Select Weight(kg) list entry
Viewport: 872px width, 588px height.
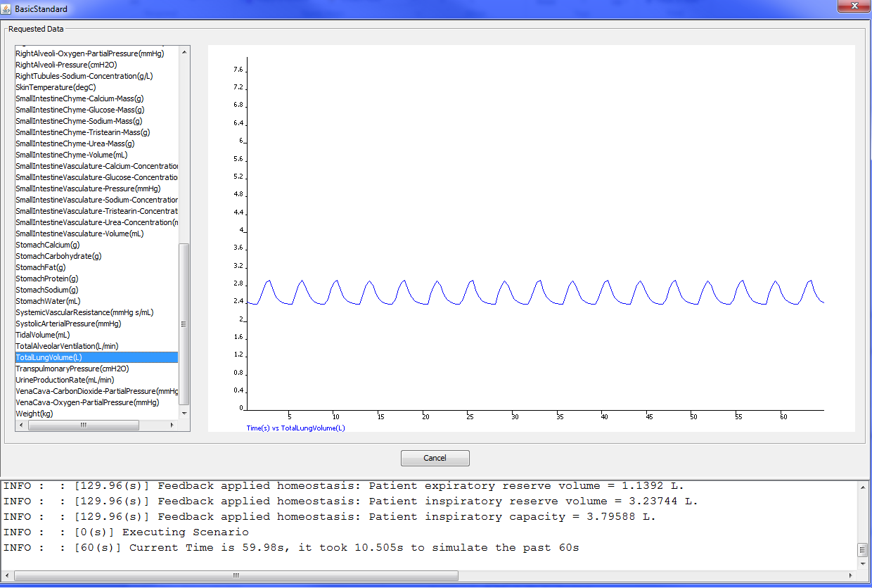[x=34, y=414]
